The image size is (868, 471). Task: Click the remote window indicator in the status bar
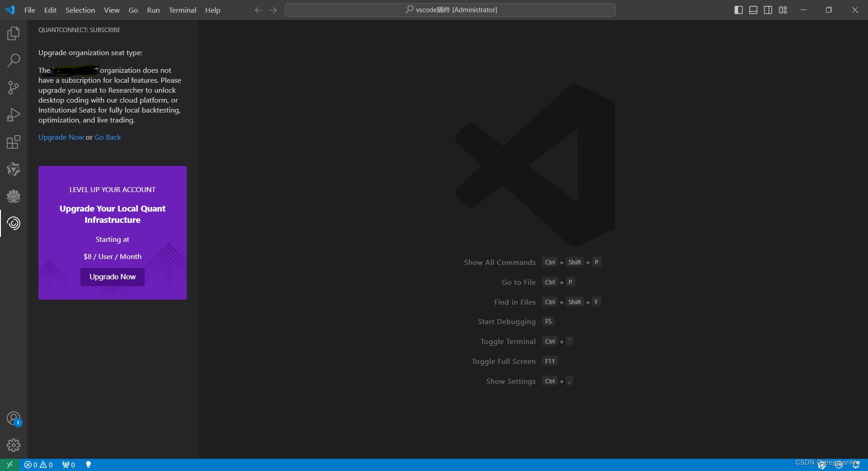[9, 465]
